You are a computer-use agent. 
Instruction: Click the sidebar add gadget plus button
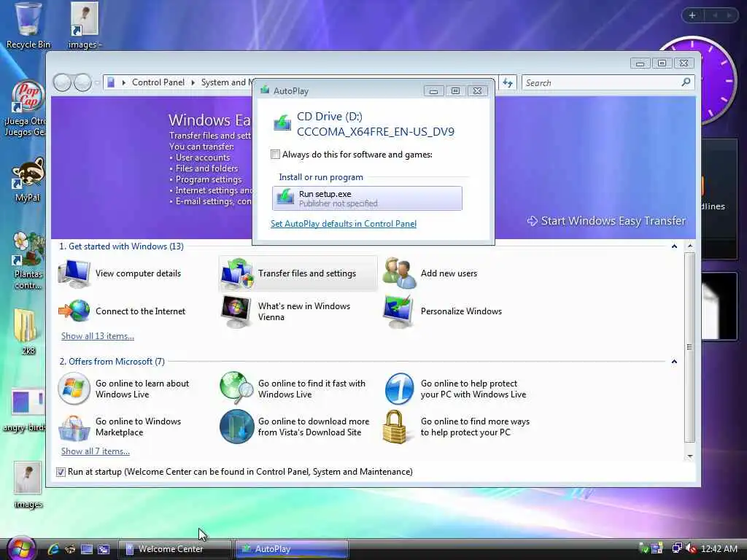[x=692, y=15]
